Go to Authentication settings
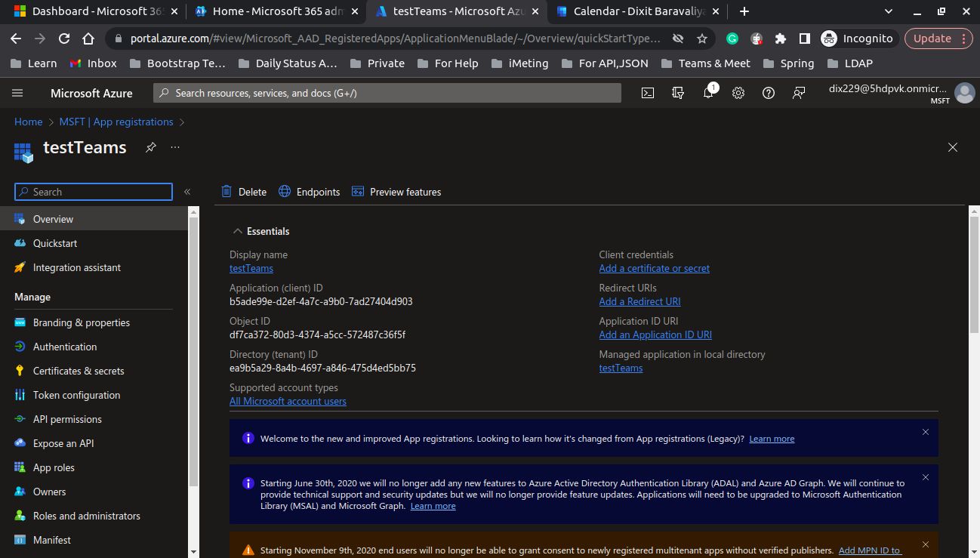Viewport: 980px width, 558px height. [x=94, y=347]
